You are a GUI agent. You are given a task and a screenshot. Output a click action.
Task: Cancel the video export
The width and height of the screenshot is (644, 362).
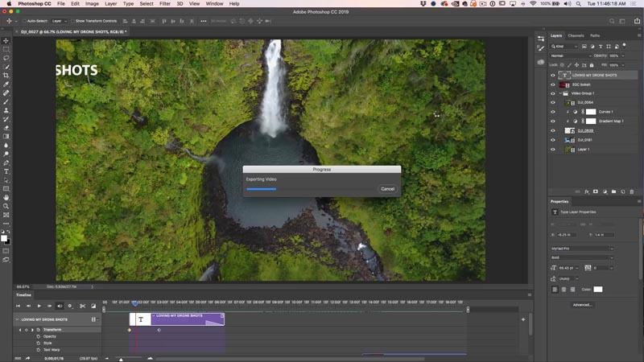tap(387, 189)
